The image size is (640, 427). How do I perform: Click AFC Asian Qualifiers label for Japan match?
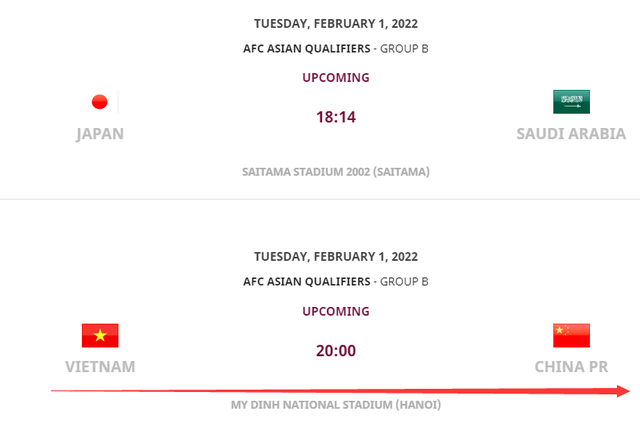[x=308, y=48]
